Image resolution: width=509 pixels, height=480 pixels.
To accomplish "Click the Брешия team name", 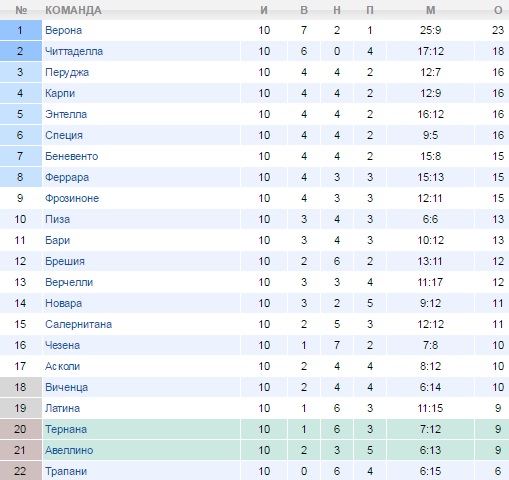I will pos(65,261).
